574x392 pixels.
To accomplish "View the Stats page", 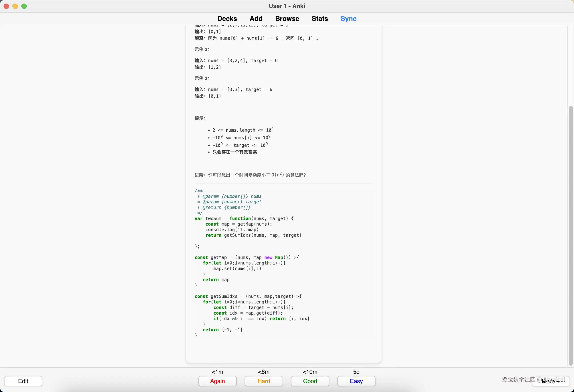I will 320,18.
